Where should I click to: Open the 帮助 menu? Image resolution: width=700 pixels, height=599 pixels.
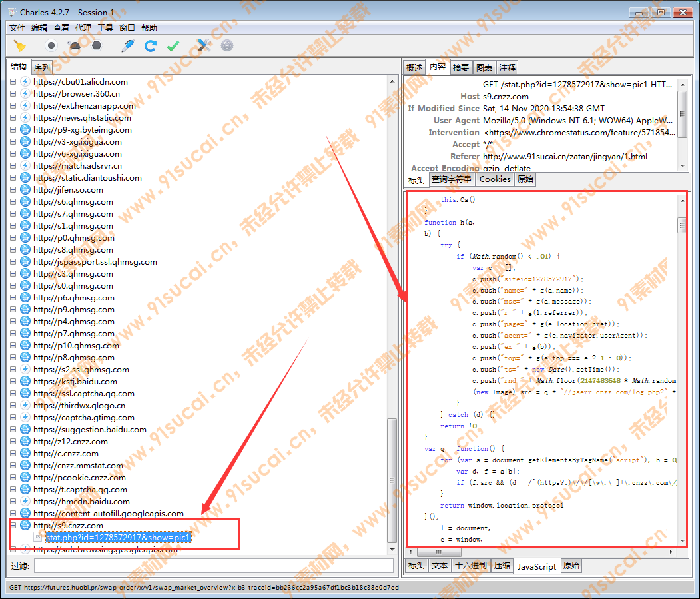149,28
